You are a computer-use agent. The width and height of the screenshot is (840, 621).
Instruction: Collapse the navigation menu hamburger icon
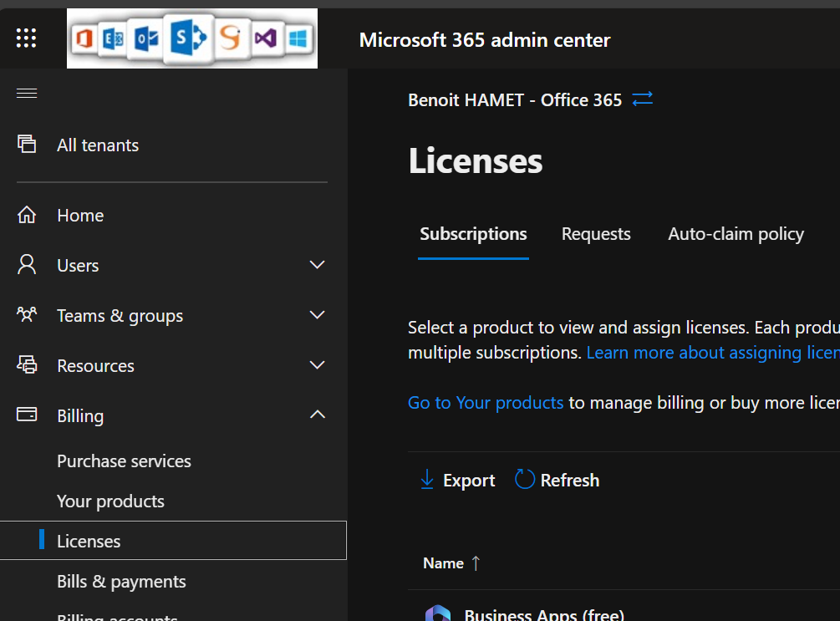click(27, 93)
